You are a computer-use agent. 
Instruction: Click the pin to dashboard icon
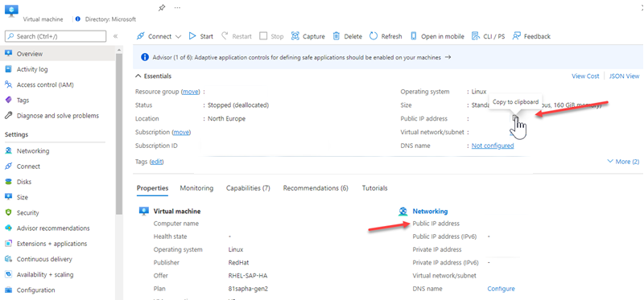(162, 7)
